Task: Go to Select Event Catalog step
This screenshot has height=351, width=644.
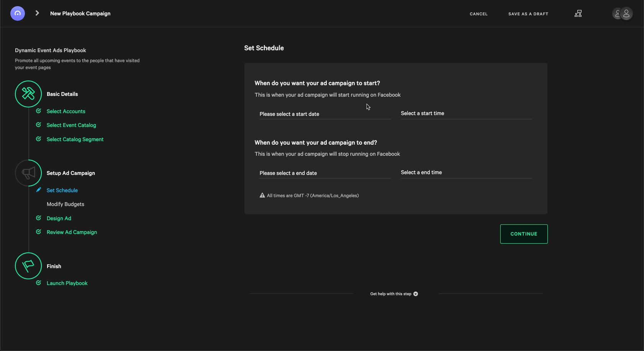Action: (x=71, y=125)
